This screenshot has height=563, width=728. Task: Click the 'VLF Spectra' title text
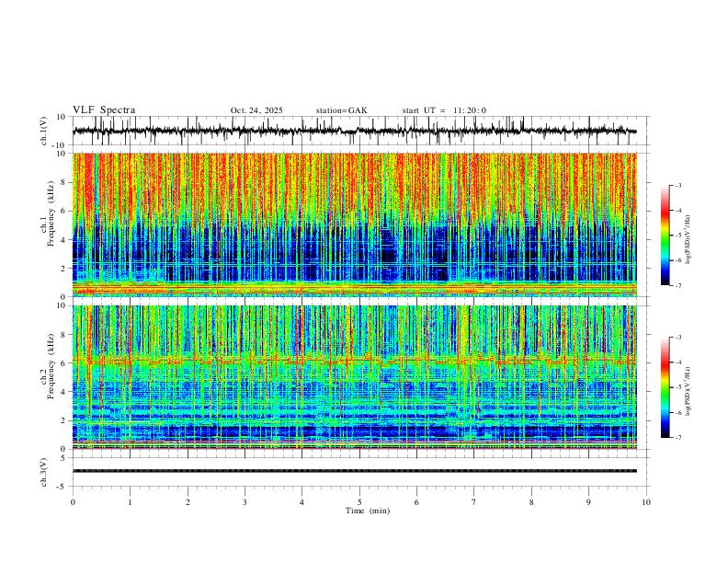pos(104,110)
